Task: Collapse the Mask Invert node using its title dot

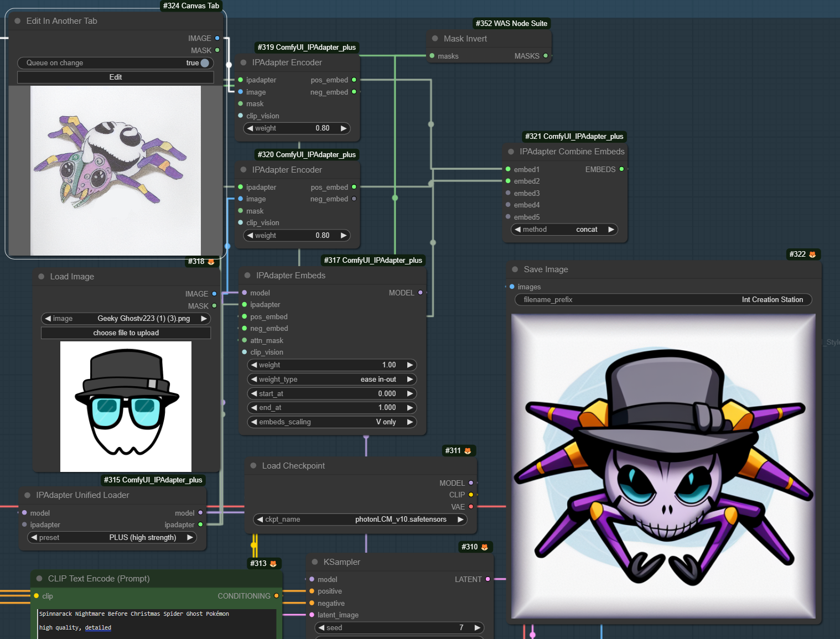Action: click(x=435, y=39)
